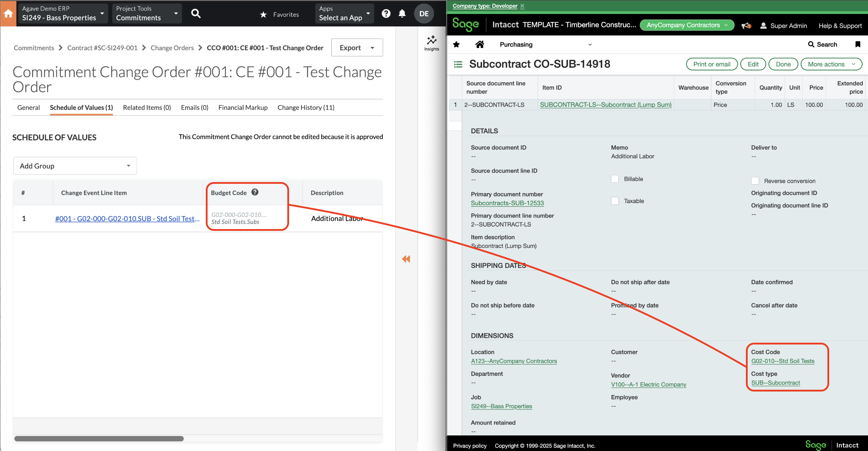The width and height of the screenshot is (868, 451).
Task: Expand the More actions dropdown
Action: (x=831, y=64)
